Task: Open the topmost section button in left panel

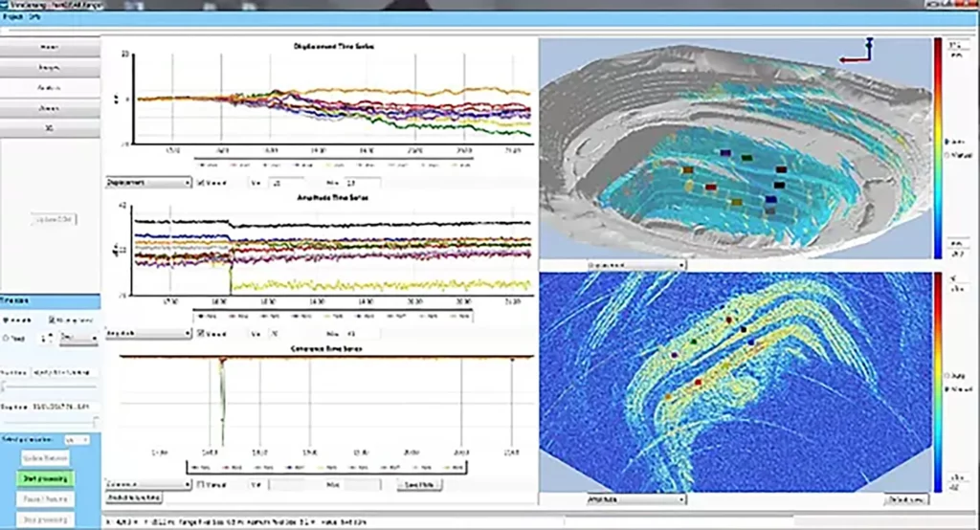Action: pos(50,48)
